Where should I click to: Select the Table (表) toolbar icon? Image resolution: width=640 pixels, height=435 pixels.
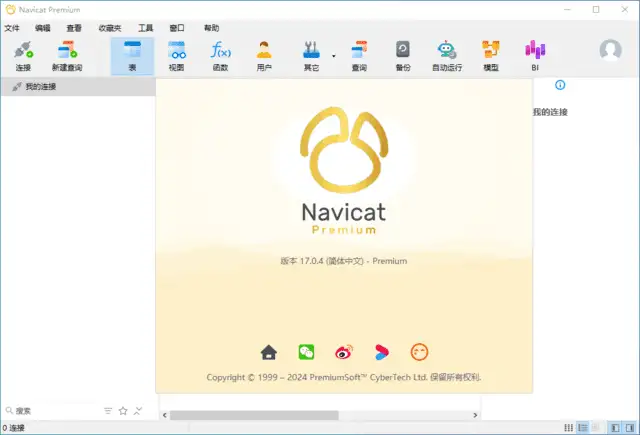(x=132, y=56)
